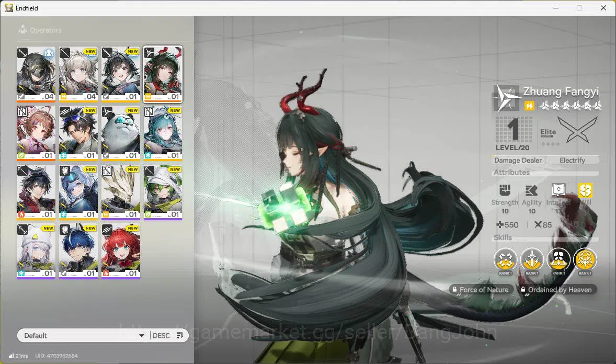Click the Electrify element tag
616x364 pixels.
click(572, 161)
